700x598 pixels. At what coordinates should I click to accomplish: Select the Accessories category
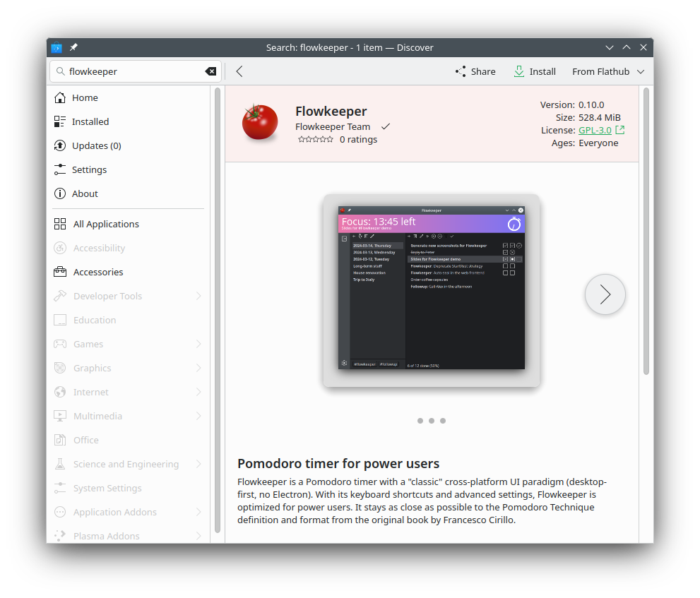click(x=129, y=273)
